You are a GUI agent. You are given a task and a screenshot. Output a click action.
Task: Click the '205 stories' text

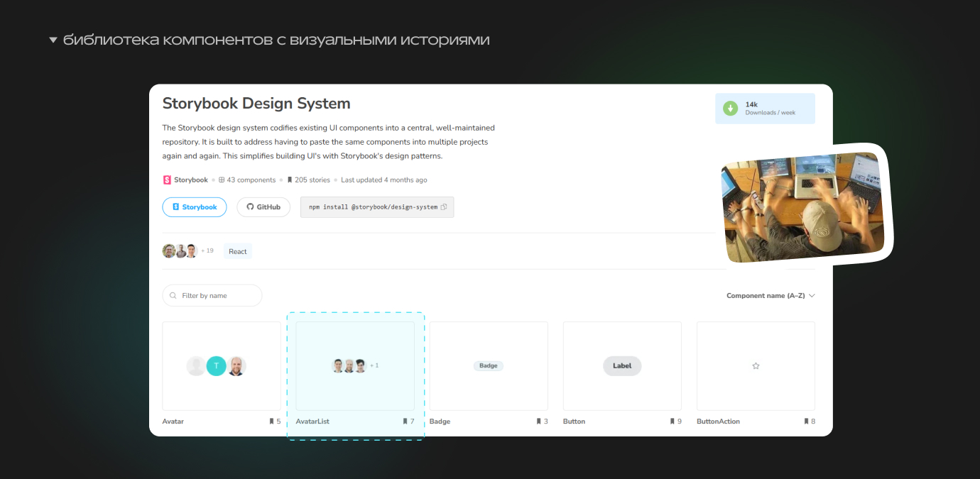[312, 180]
